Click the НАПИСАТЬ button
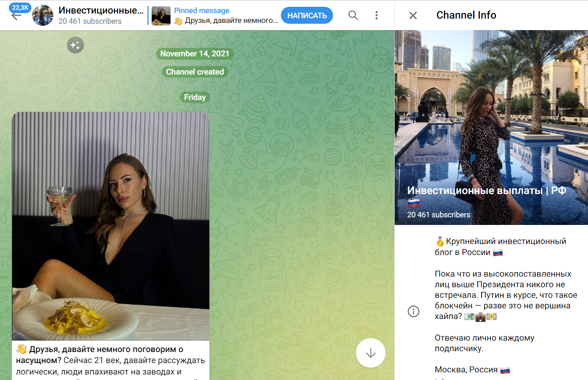The width and height of the screenshot is (588, 380). (307, 15)
